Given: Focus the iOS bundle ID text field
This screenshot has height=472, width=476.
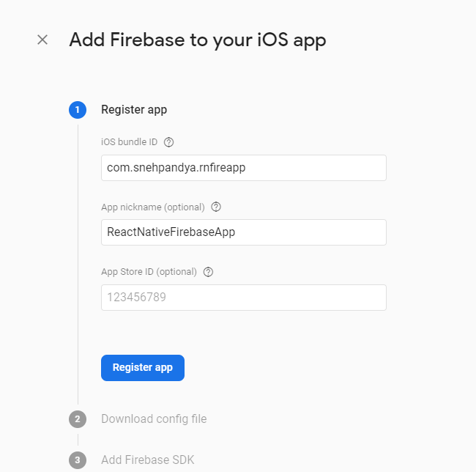Looking at the screenshot, I should (x=243, y=168).
